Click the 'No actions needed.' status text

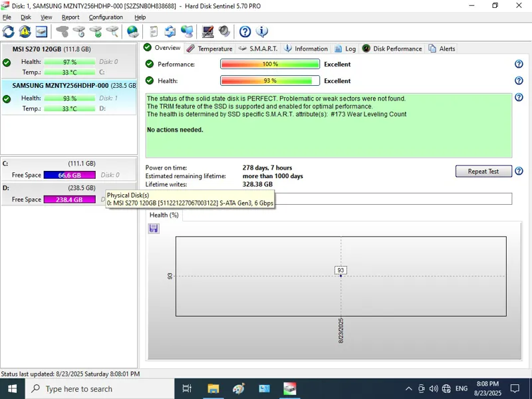coord(175,130)
